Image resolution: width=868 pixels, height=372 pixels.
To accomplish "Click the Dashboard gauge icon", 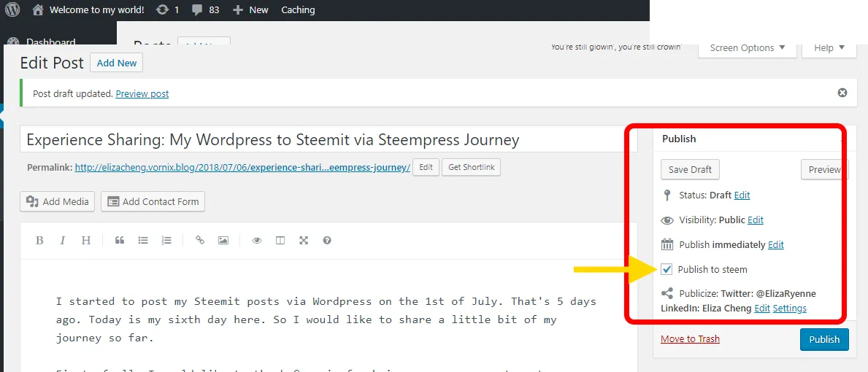I will click(13, 42).
